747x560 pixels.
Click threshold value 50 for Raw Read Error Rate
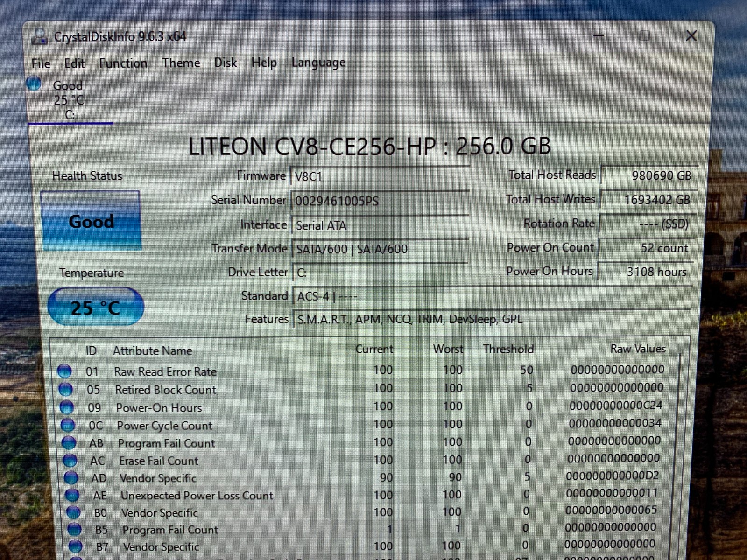pyautogui.click(x=527, y=370)
